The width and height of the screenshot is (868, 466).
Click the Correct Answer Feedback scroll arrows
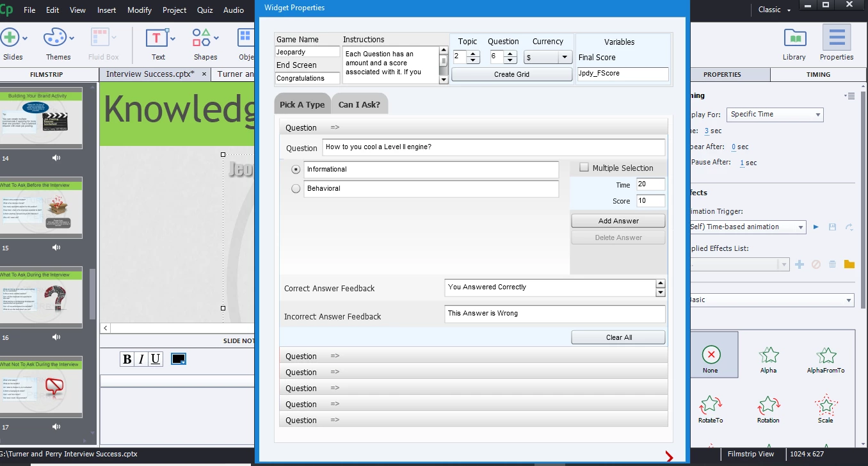(661, 288)
